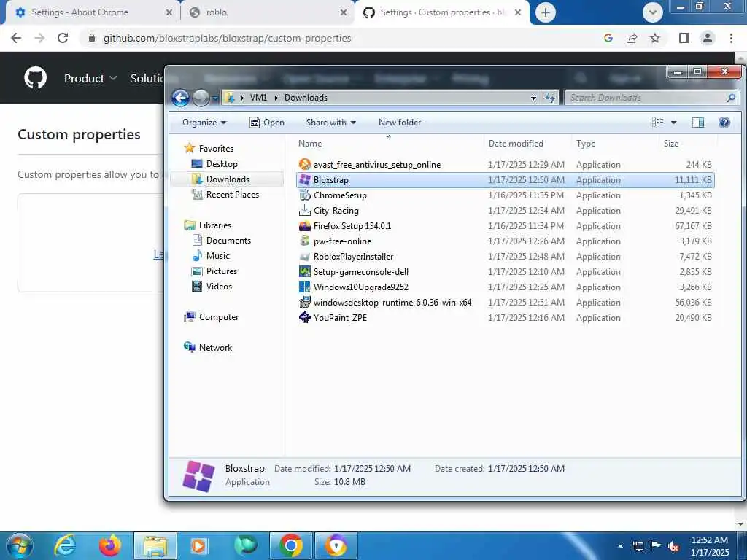Click the Windows10Upgrade9252 file icon
Viewport: 747px width, 560px height.
(304, 287)
